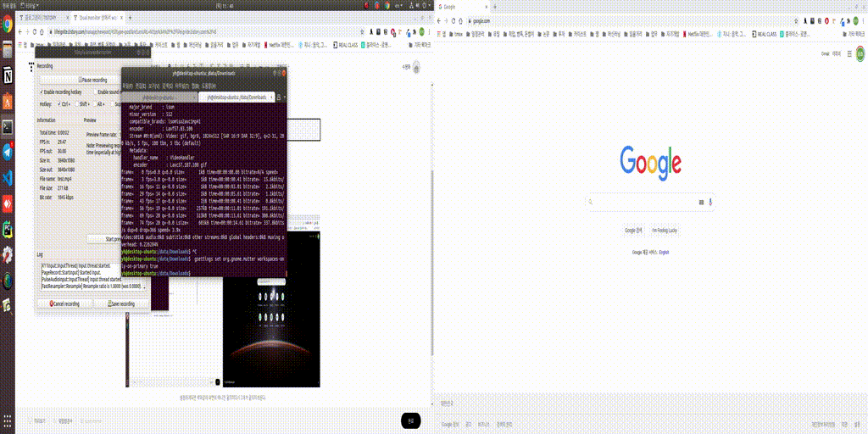Toggle the Alt hotkey modifier checkbox
This screenshot has height=434, width=868.
pyautogui.click(x=100, y=103)
